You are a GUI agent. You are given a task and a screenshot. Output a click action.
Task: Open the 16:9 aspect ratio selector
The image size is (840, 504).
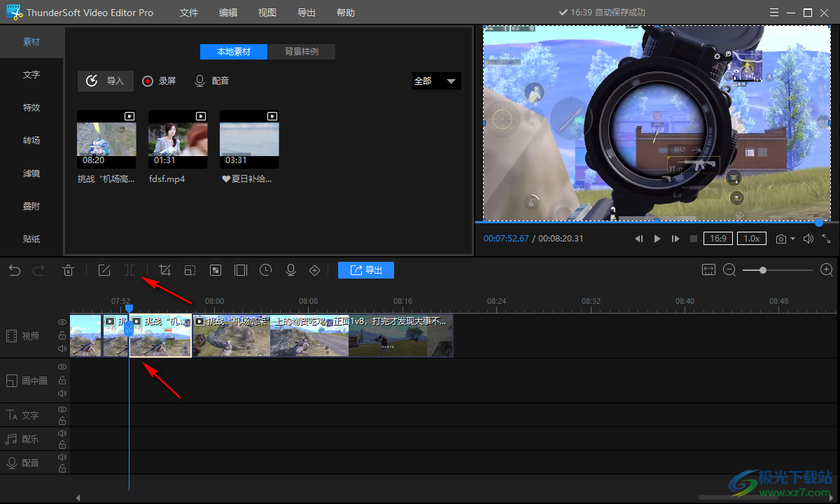[x=718, y=239]
